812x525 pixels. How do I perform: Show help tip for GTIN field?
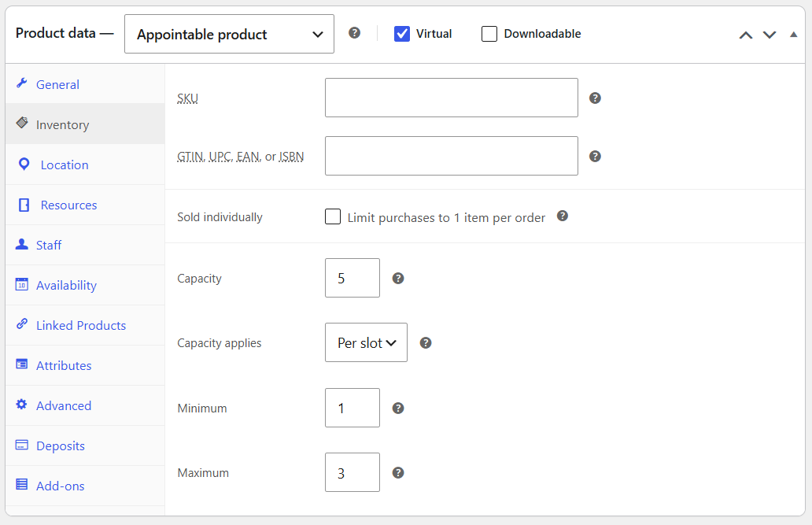(x=595, y=156)
